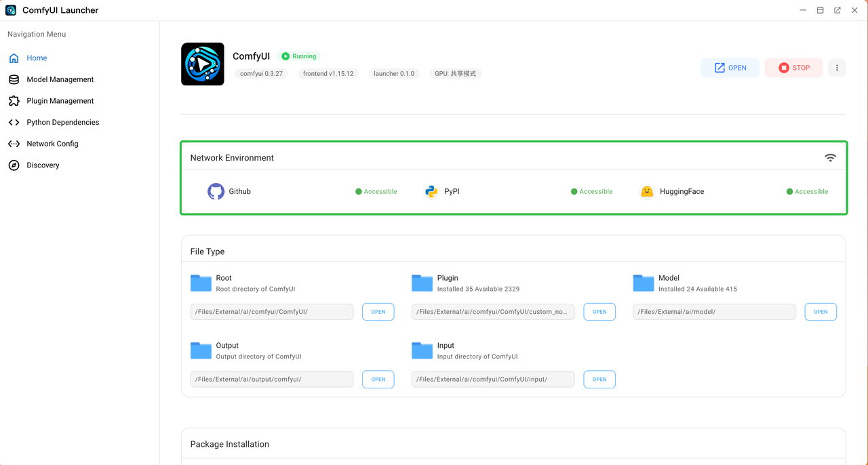Open the Plugin custom_nodes directory
Image resolution: width=868 pixels, height=465 pixels.
click(599, 312)
